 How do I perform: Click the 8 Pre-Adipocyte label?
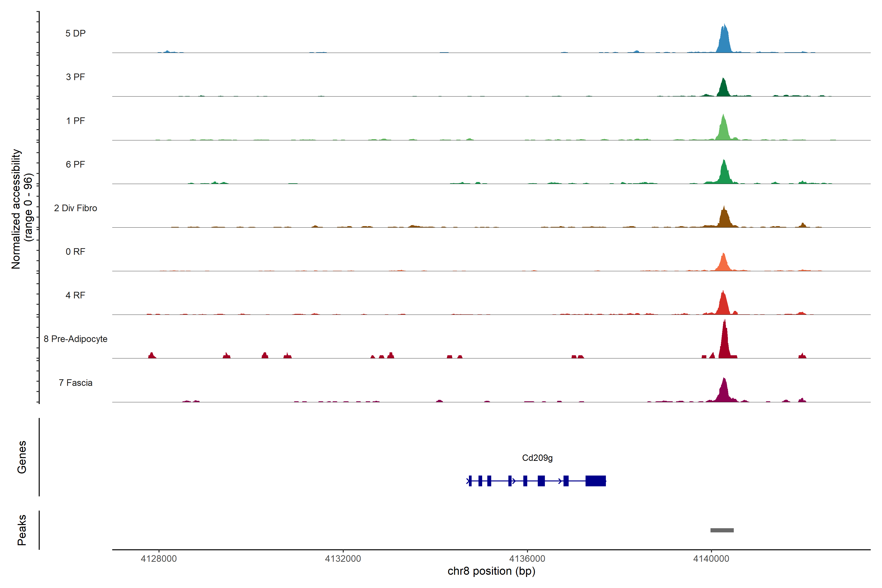[x=75, y=339]
